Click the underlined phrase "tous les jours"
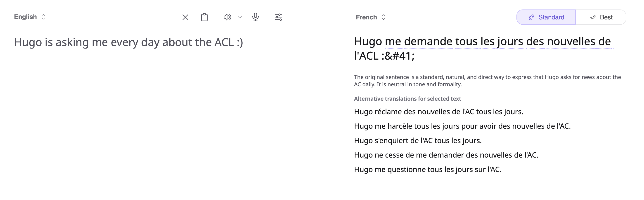Viewport: 644px width, 200px height. pyautogui.click(x=489, y=42)
